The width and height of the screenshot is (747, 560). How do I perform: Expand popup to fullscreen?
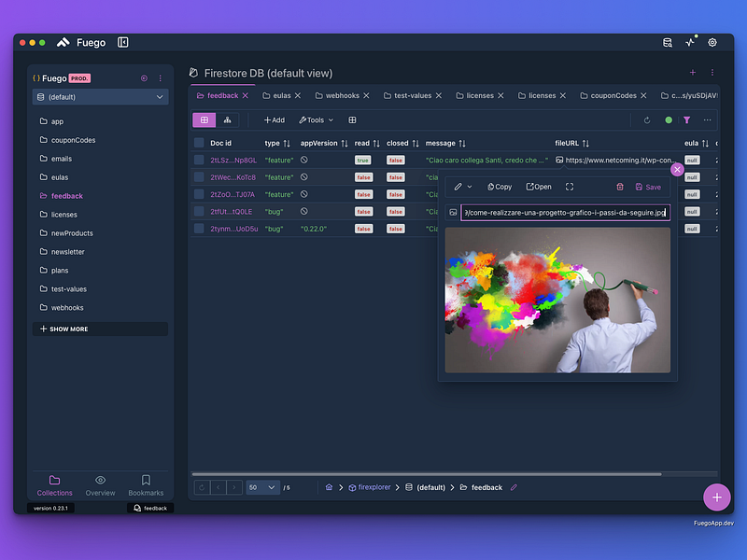coord(570,187)
